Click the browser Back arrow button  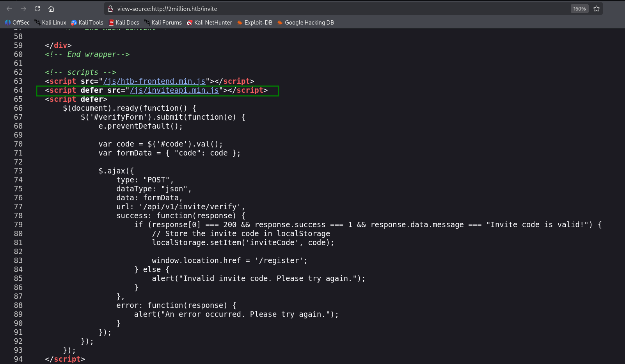click(x=9, y=9)
